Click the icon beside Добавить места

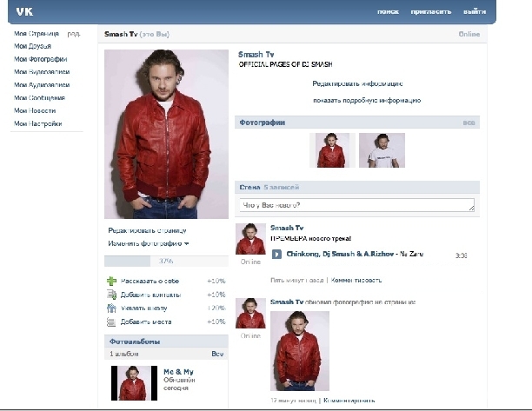tap(111, 322)
